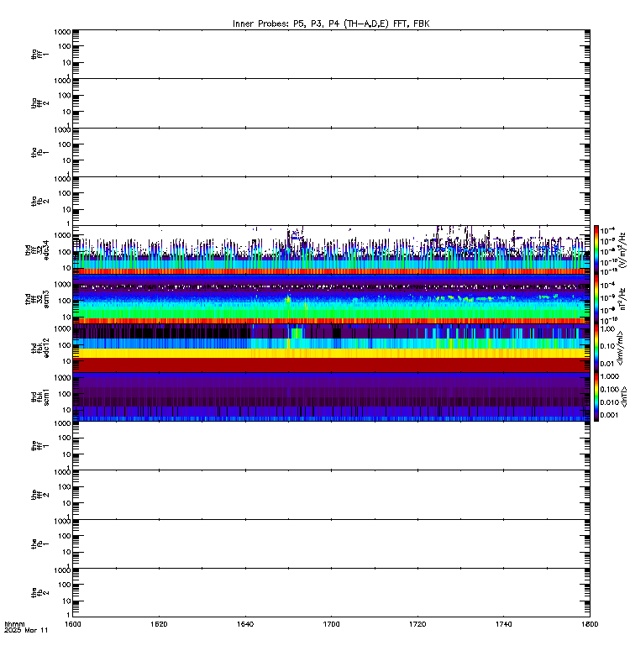Click the 'thd fbk edc12' panel label
This screenshot has height=672, width=630.
tap(39, 348)
